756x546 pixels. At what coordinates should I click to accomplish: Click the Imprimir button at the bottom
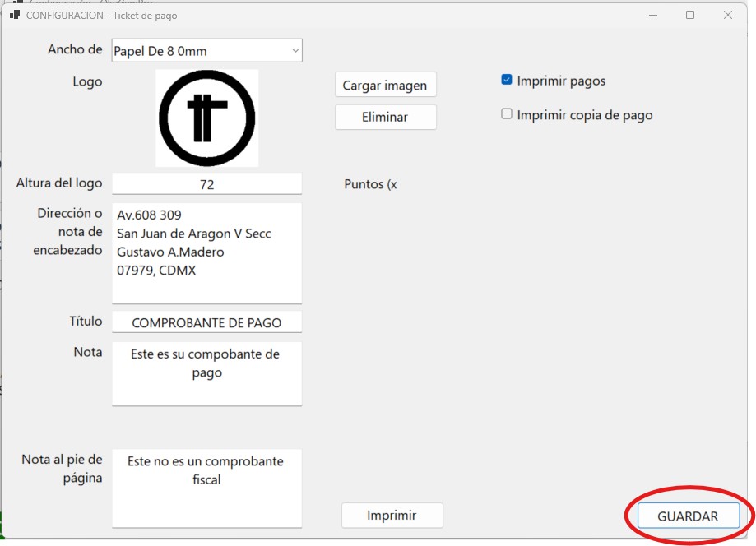pyautogui.click(x=392, y=516)
